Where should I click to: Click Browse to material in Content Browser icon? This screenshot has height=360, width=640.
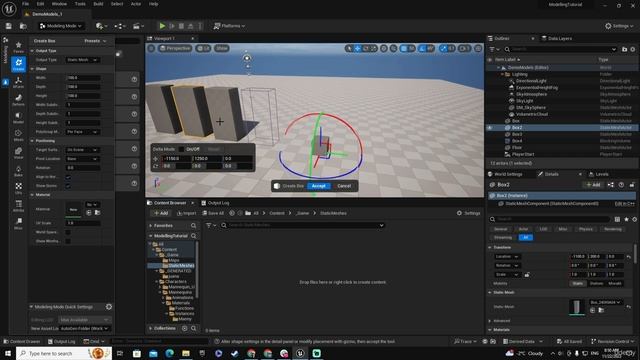(x=98, y=212)
